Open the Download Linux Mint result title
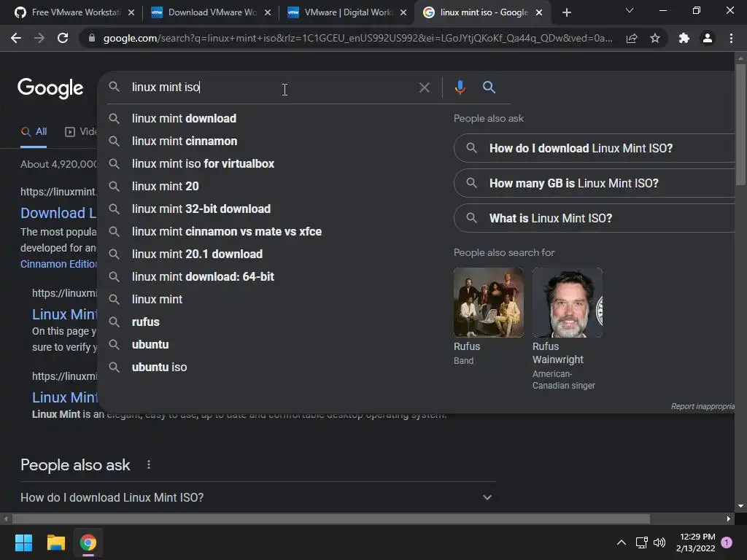Screen dimensions: 747x560 pos(58,213)
